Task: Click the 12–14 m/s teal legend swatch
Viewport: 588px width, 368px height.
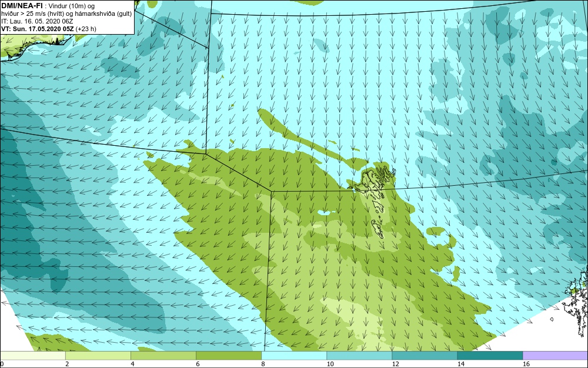Action: (x=425, y=355)
